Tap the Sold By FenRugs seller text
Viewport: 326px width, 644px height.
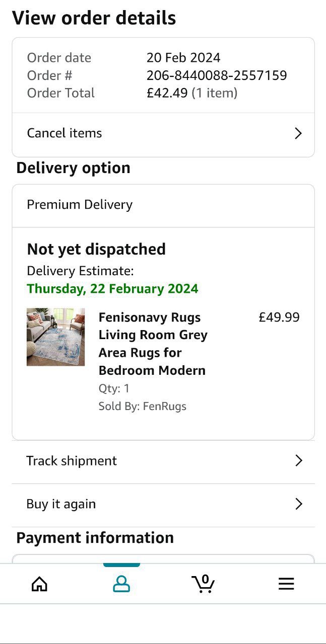(x=143, y=407)
